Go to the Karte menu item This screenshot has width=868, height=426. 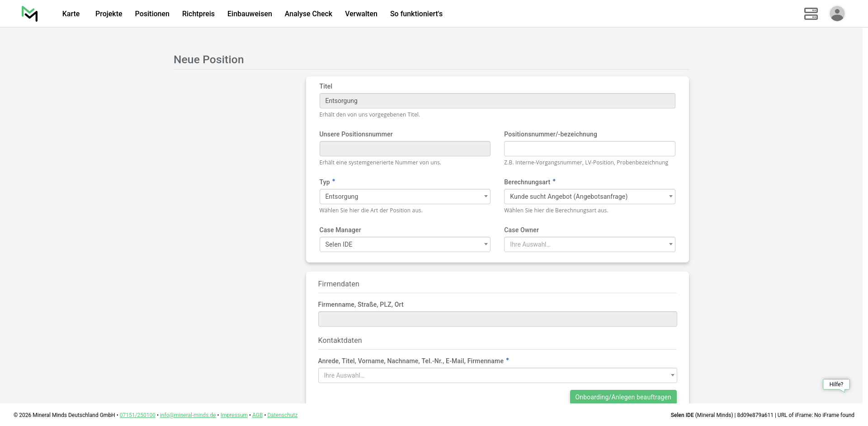71,14
